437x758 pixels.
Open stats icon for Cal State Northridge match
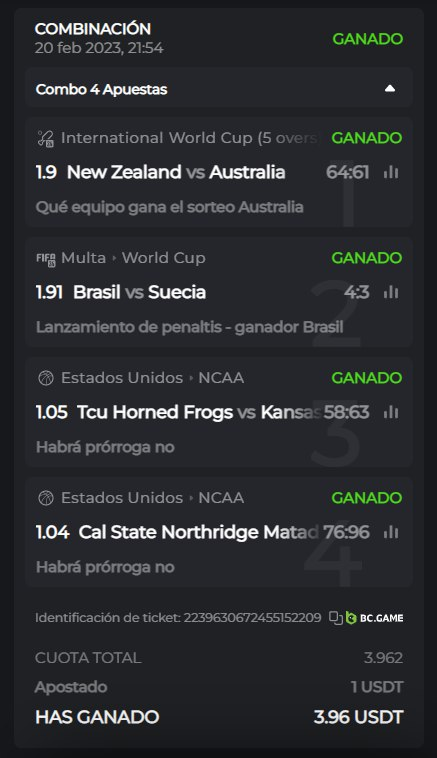391,532
